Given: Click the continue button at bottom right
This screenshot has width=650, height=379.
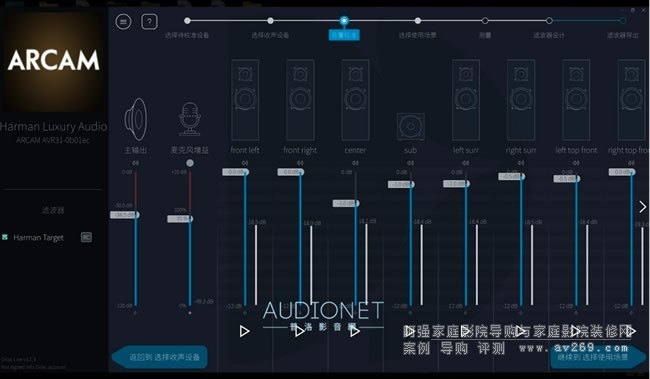Looking at the screenshot, I should tap(598, 357).
